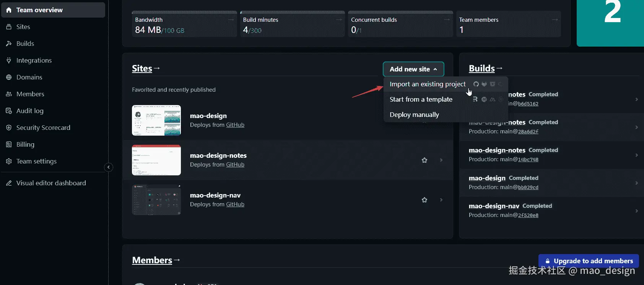Open build b6d5162 row chevron
Image resolution: width=644 pixels, height=285 pixels.
pyautogui.click(x=637, y=99)
